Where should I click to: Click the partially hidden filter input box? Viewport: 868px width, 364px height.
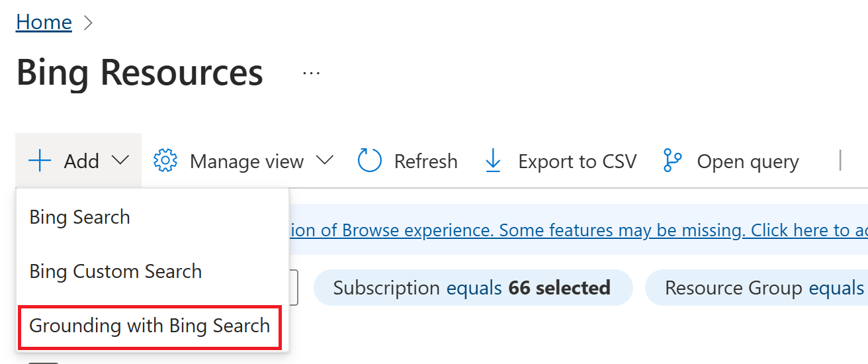coord(293,288)
